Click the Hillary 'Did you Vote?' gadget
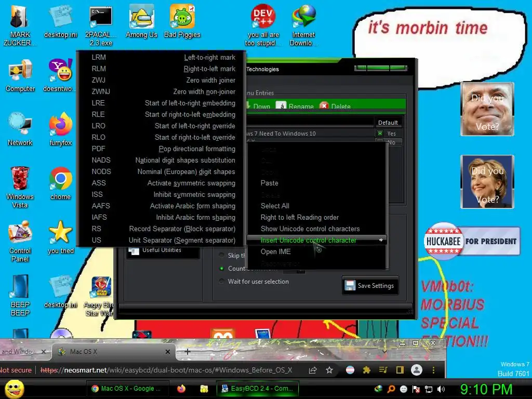This screenshot has width=532, height=399. click(487, 182)
